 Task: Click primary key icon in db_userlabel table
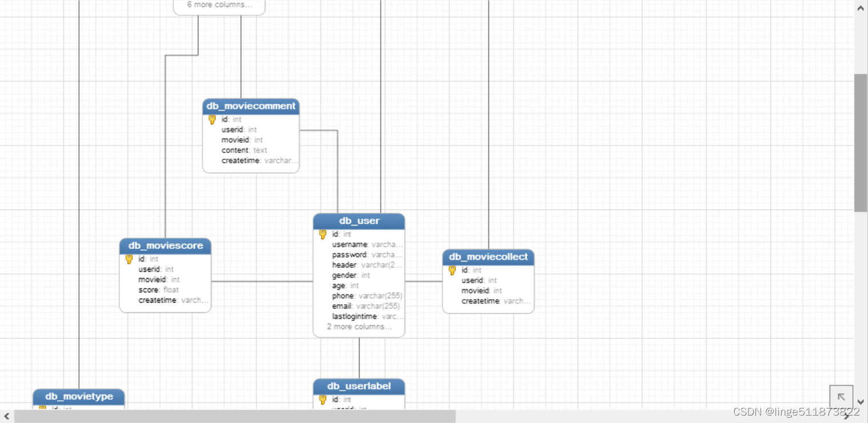(x=322, y=400)
